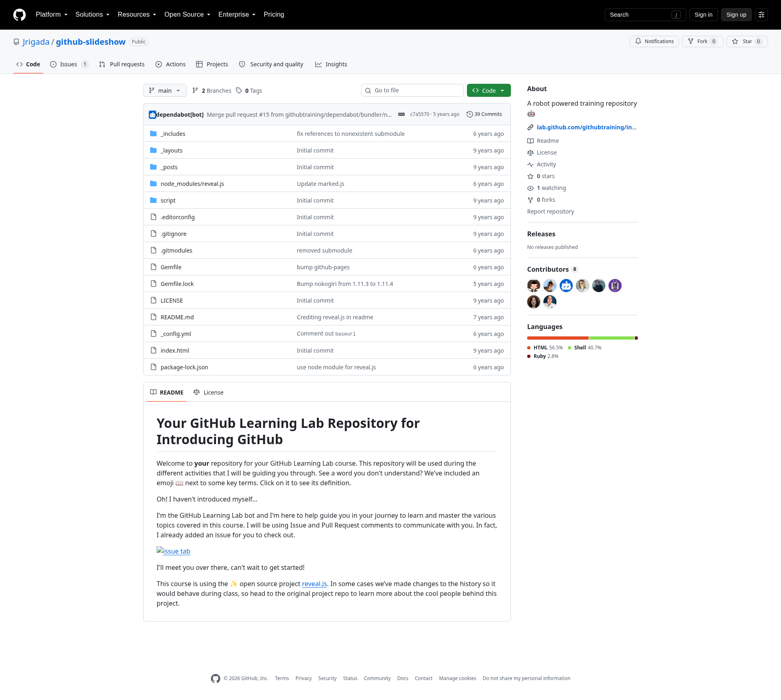Go to Pricing page
The image size is (781, 700).
274,15
